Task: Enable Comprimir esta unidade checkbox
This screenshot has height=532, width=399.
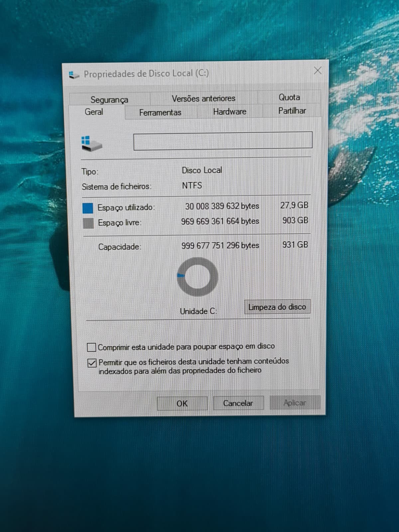Action: point(91,347)
